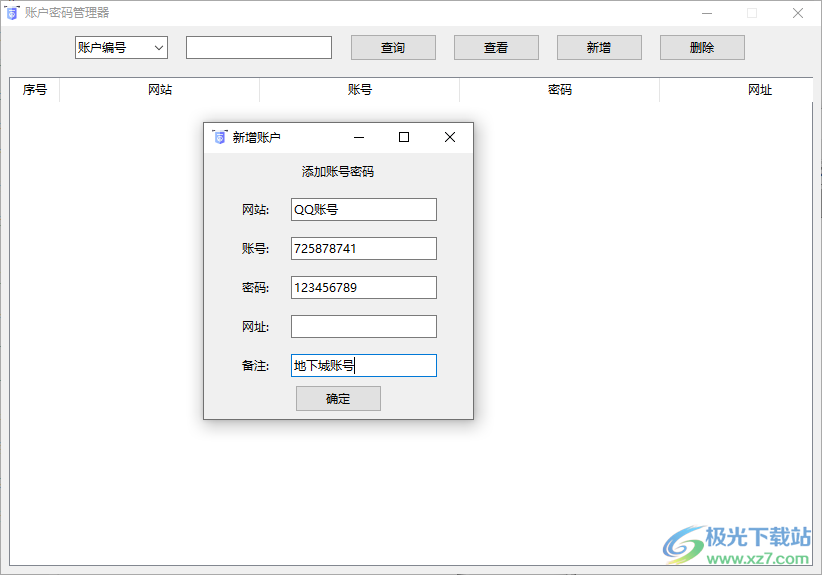
Task: Close the 新增账户 dialog
Action: click(450, 137)
